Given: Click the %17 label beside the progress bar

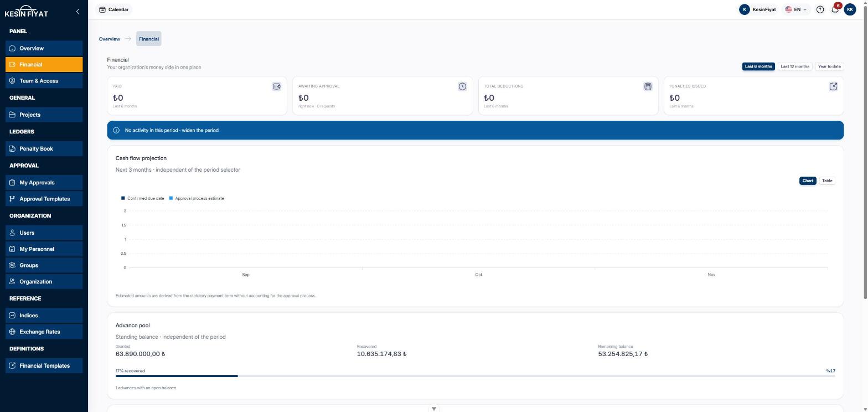Looking at the screenshot, I should point(831,371).
